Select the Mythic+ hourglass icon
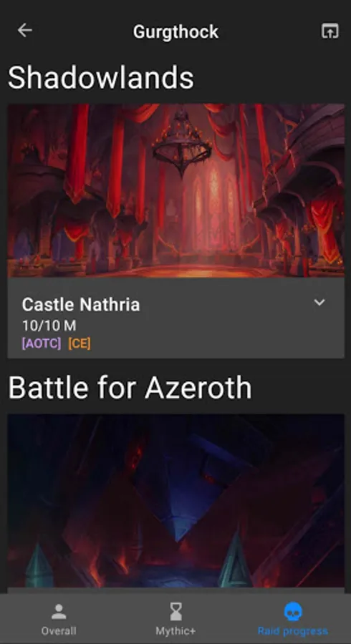 (x=176, y=612)
